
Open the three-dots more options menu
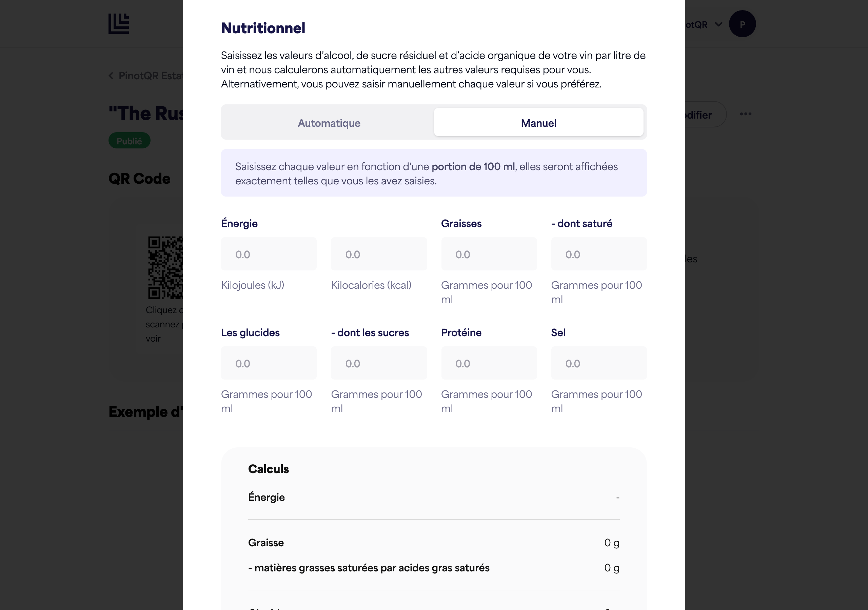point(746,114)
